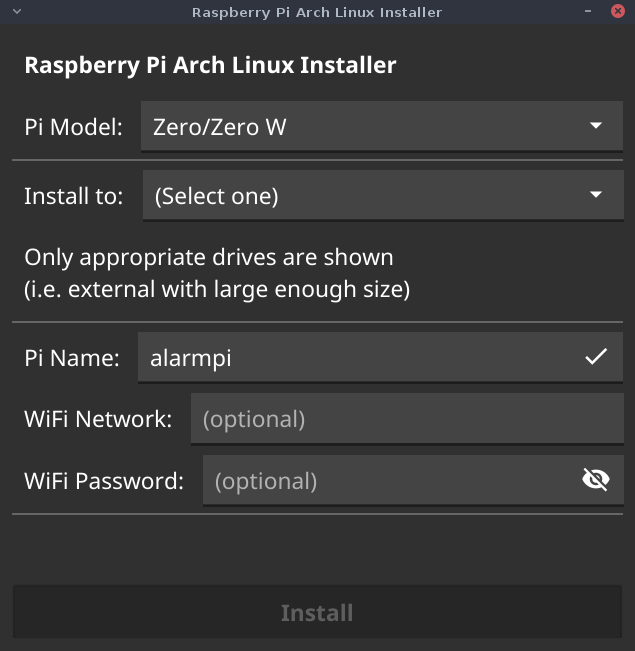Click the checkmark icon in Pi Name field
The height and width of the screenshot is (651, 635).
[x=596, y=357]
